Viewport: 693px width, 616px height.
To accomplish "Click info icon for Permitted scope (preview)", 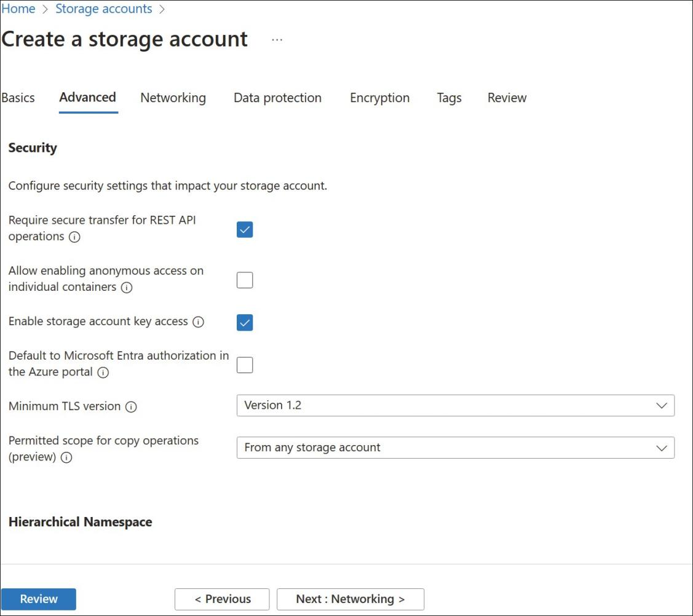I will click(67, 457).
